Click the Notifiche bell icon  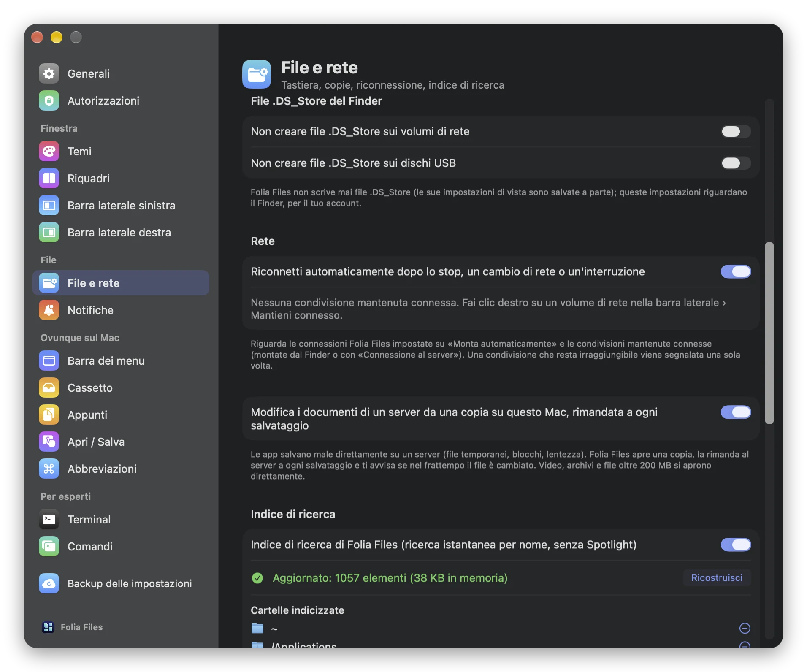[x=49, y=310]
